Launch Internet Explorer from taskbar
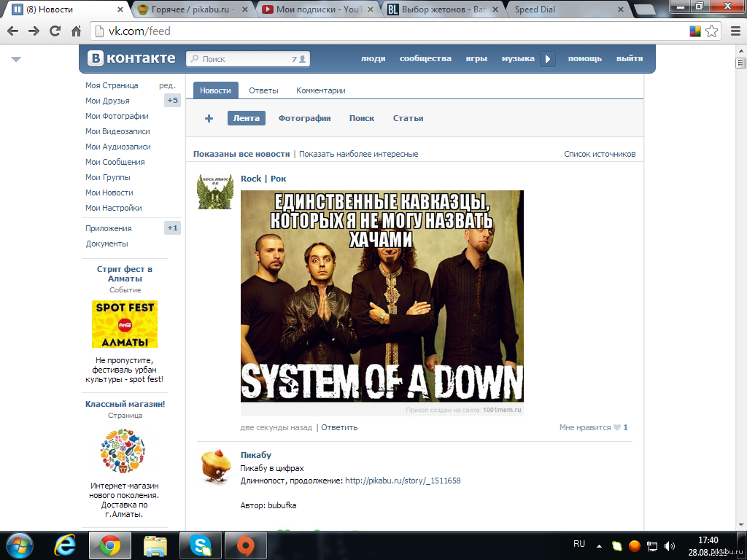Viewport: 747px width, 560px height. tap(65, 545)
